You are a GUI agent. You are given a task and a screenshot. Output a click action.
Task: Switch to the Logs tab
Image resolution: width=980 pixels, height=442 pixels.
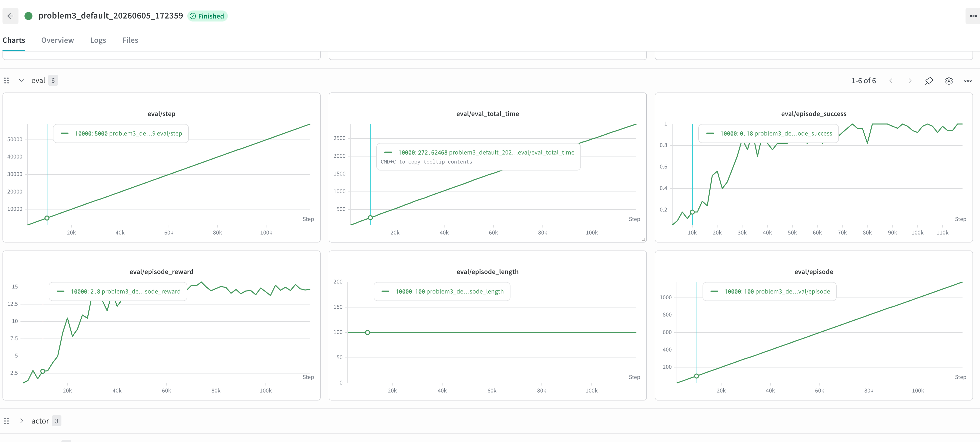[98, 40]
